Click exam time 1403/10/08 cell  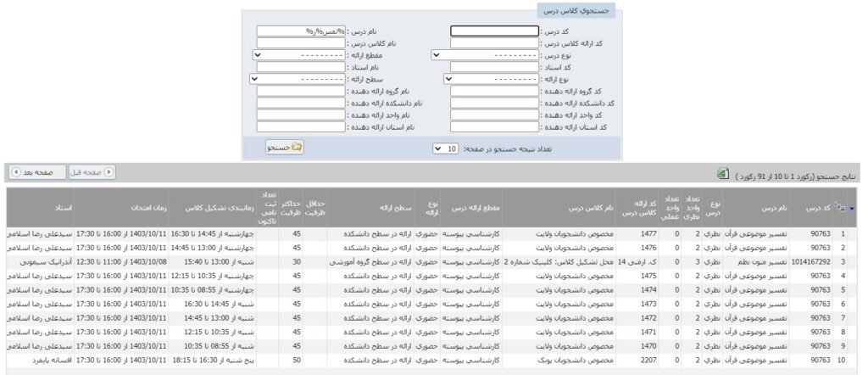click(122, 261)
